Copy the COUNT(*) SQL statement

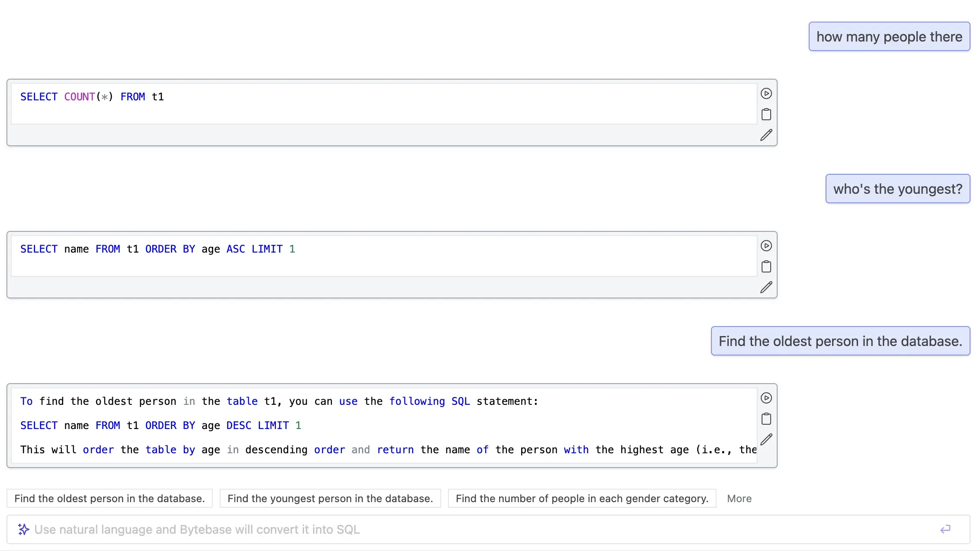[x=766, y=114]
